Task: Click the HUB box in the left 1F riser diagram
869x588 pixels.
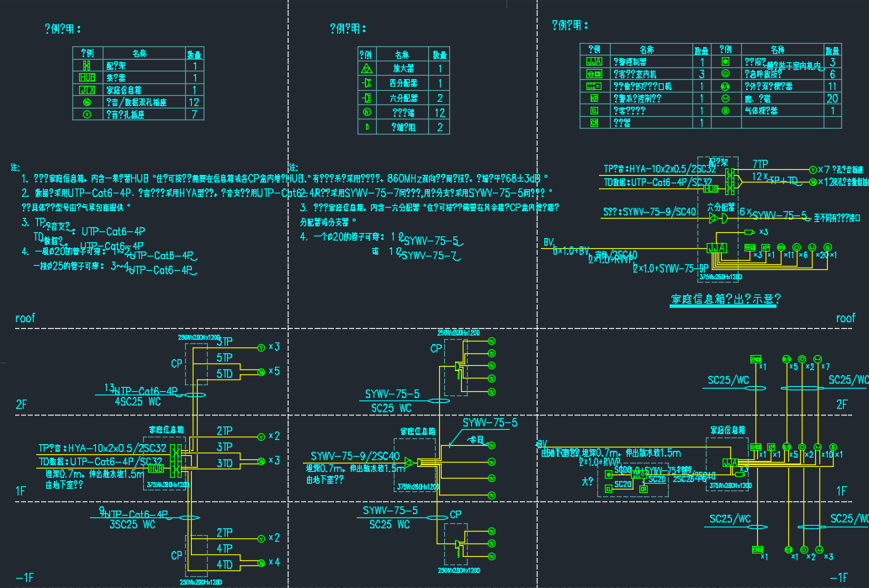Action: click(x=156, y=469)
